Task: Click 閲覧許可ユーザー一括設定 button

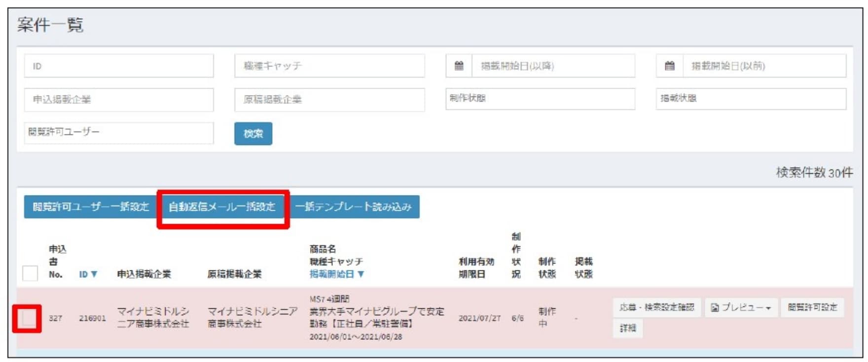Action: pyautogui.click(x=91, y=207)
